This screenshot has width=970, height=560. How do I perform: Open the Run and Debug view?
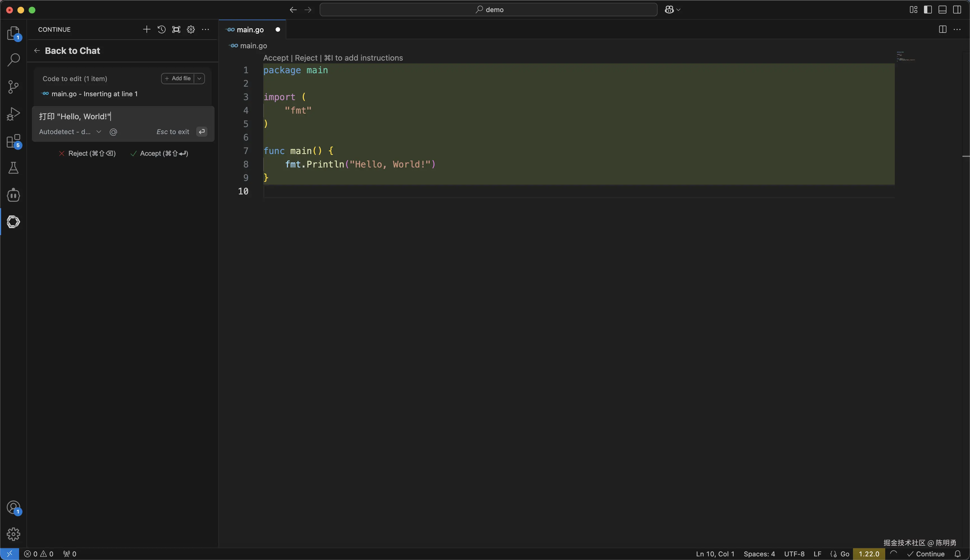coord(13,114)
